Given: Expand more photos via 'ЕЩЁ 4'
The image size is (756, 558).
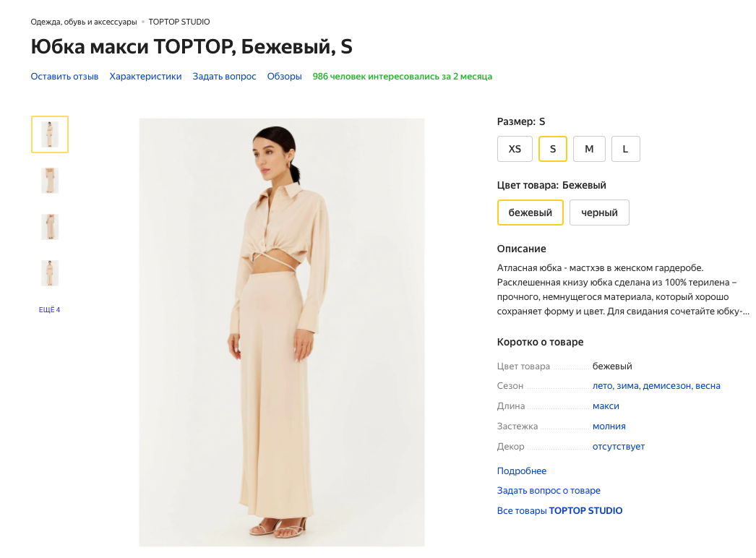Looking at the screenshot, I should (x=49, y=310).
